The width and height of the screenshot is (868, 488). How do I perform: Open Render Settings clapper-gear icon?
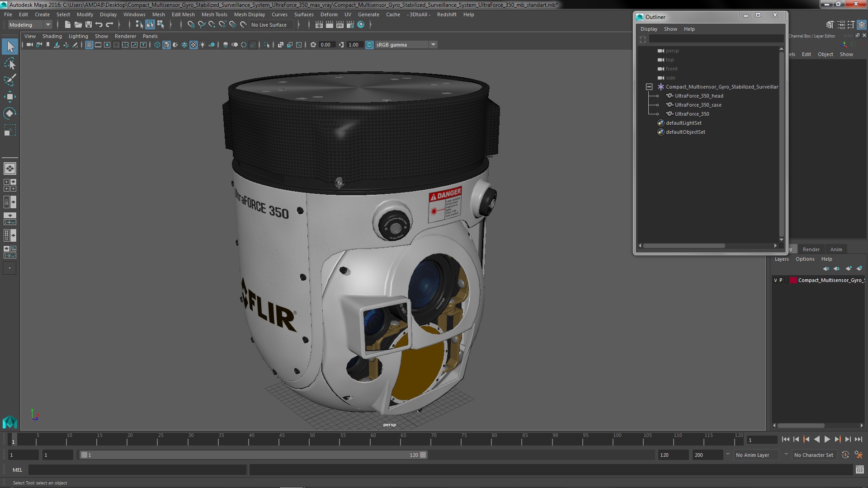(350, 25)
